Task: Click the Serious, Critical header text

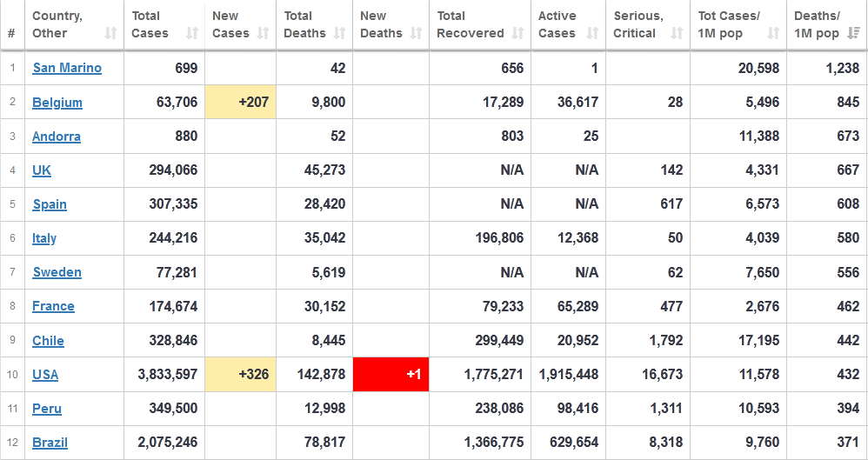Action: pos(638,25)
